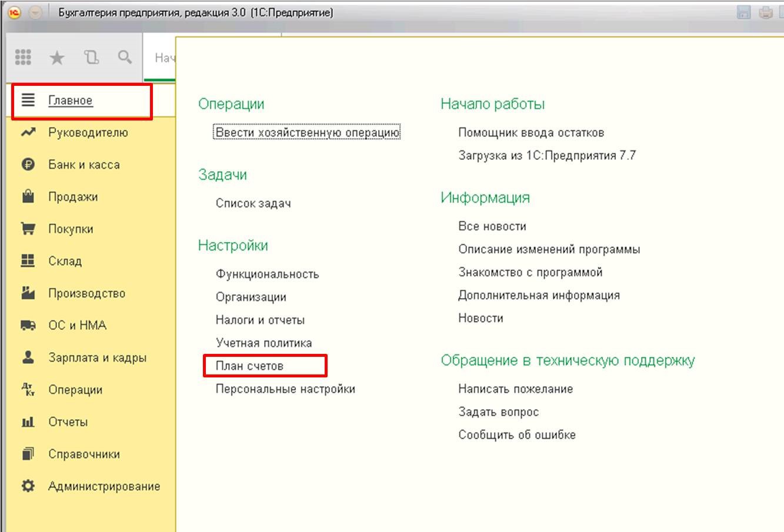Screen dimensions: 784x532
Task: Open the Новости link
Action: [x=481, y=318]
